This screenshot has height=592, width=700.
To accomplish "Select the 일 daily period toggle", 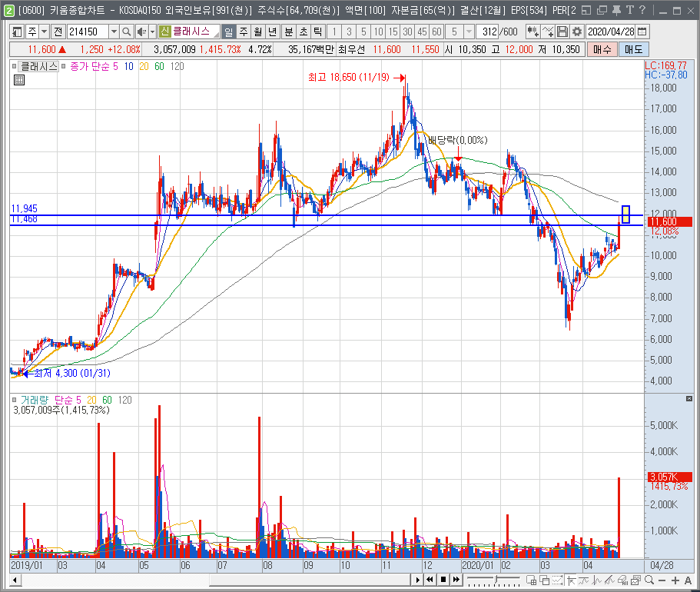I will 228,32.
